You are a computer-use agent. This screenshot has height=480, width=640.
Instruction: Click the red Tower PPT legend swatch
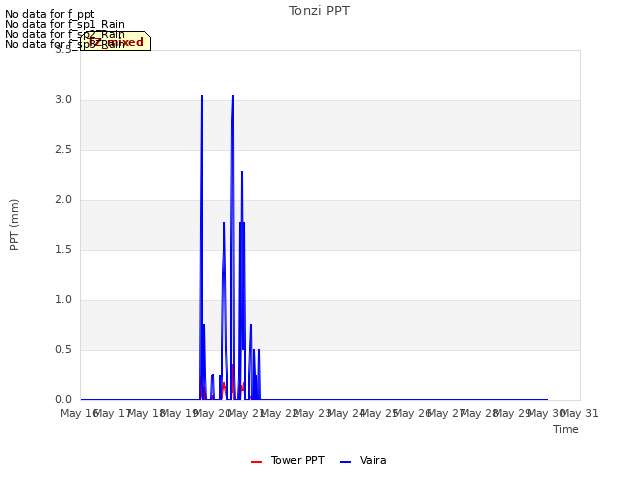[256, 462]
